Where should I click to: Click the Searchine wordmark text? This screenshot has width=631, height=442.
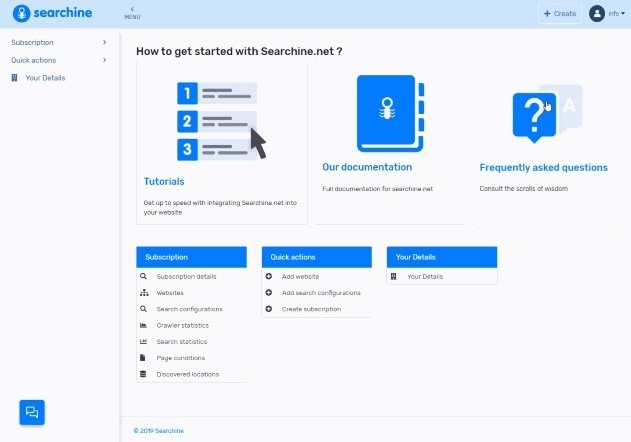[x=63, y=13]
